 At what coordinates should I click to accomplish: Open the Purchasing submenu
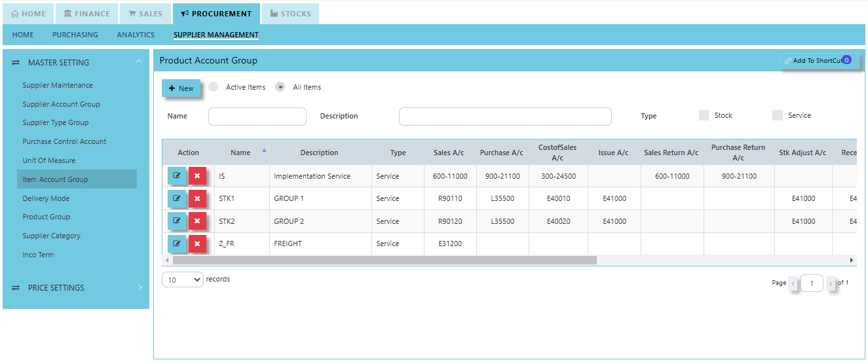coord(75,35)
